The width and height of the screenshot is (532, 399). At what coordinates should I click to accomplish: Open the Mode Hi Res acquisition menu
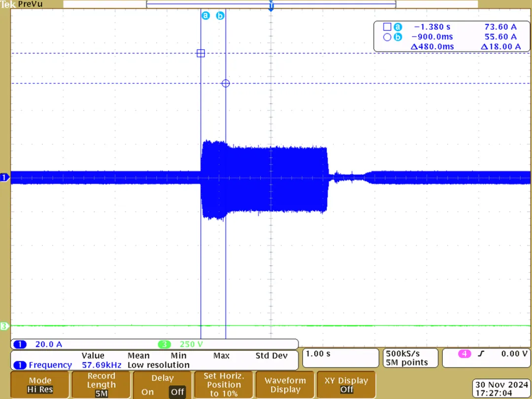40,385
